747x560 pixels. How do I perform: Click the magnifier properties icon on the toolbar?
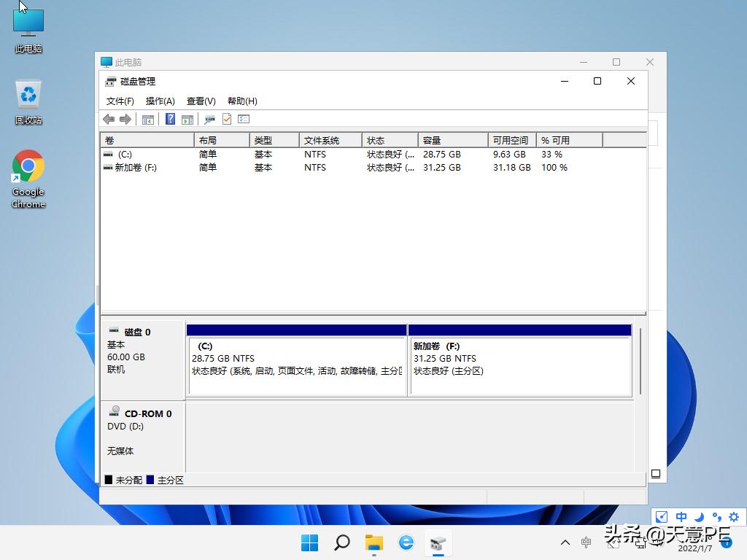click(x=209, y=119)
